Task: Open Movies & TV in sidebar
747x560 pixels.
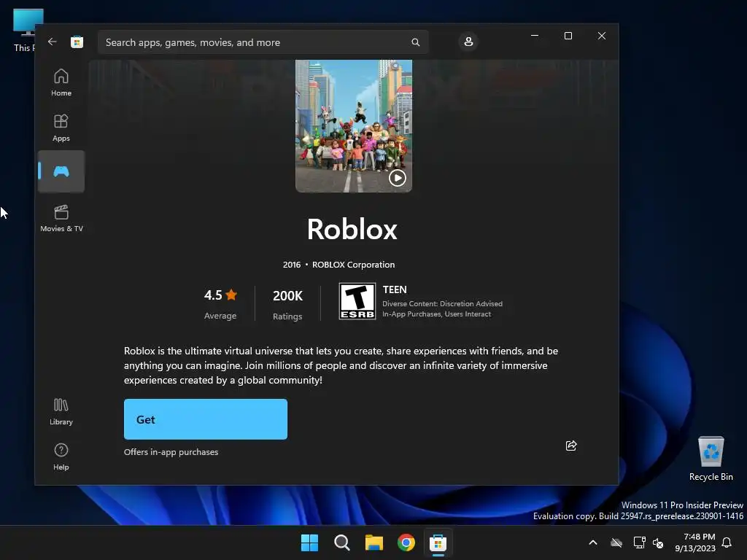Action: [61, 218]
